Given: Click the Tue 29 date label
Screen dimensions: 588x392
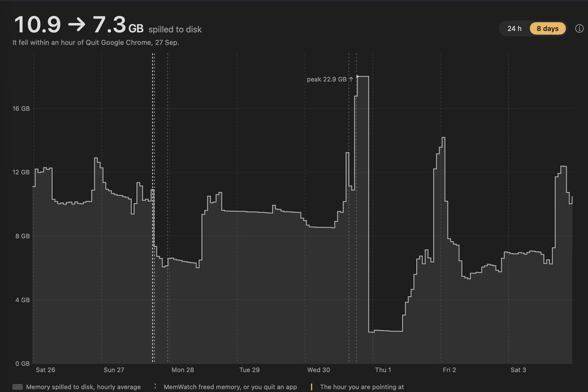Looking at the screenshot, I should 249,370.
